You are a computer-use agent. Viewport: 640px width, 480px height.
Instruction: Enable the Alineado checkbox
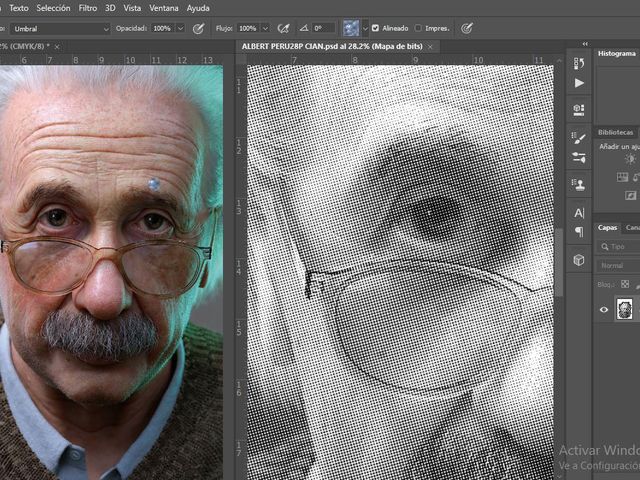coord(375,28)
